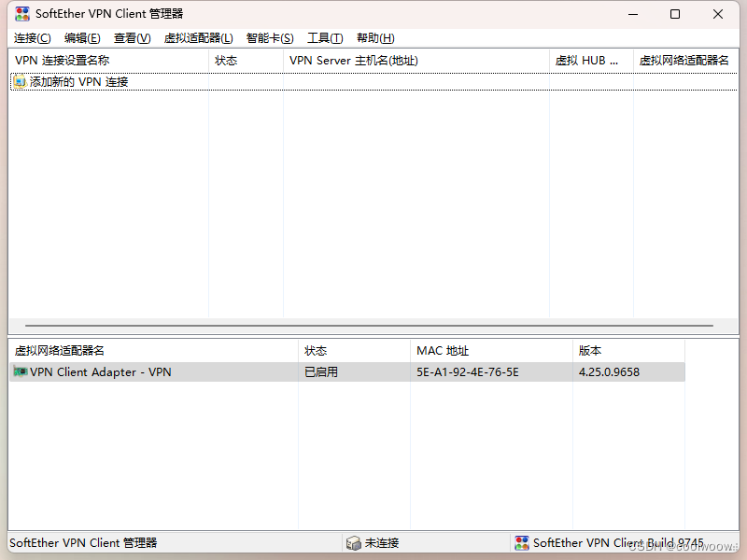The height and width of the screenshot is (560, 747).
Task: Click the 已启用 status cell
Action: [x=321, y=371]
